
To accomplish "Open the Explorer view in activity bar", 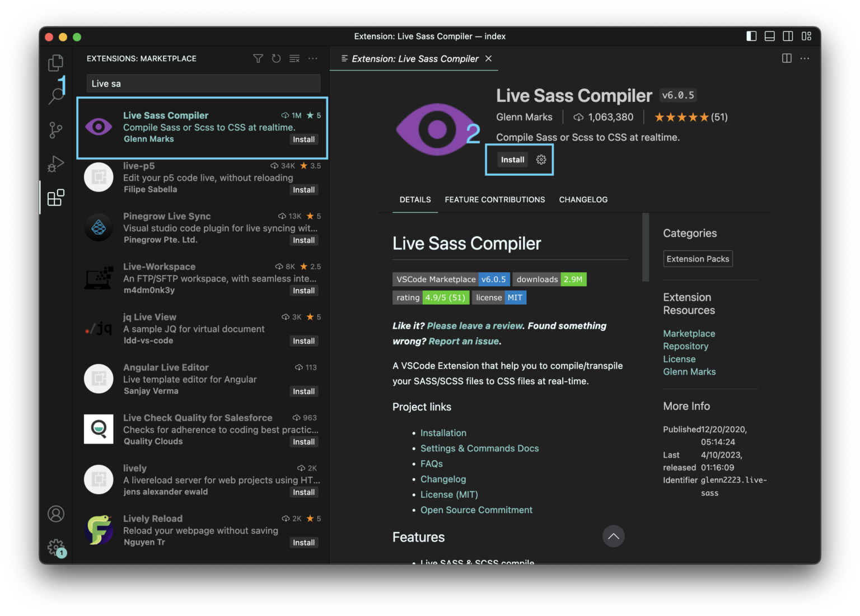I will pyautogui.click(x=55, y=62).
